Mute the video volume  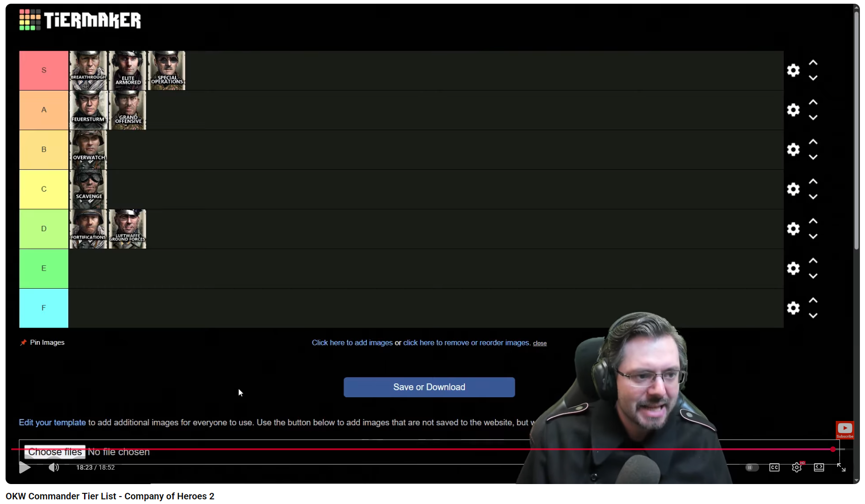tap(54, 467)
